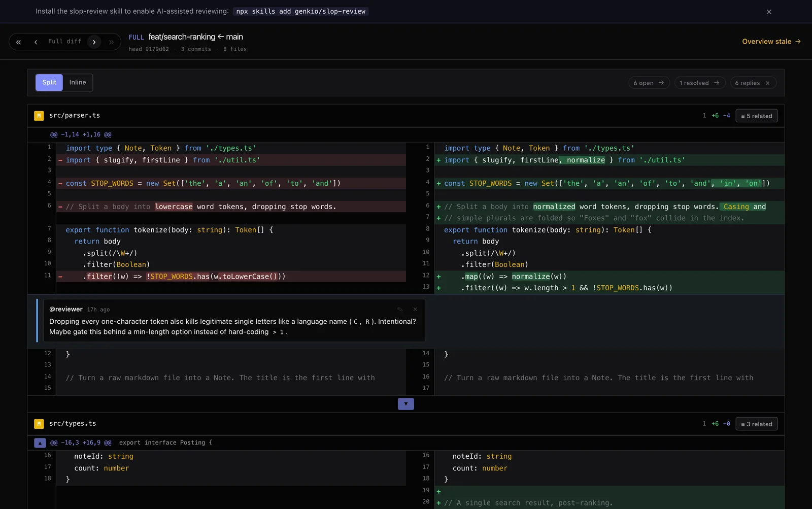Click hunk header @@ -16,3 +16,9 @@

point(81,443)
